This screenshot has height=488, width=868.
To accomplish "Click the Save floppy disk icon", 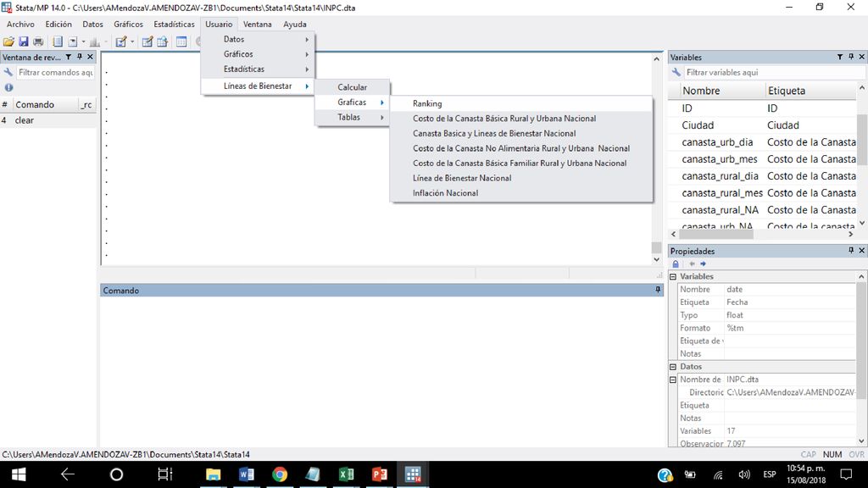I will point(23,42).
